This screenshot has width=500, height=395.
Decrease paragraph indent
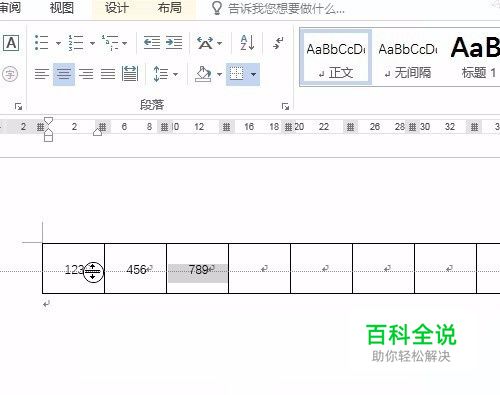pyautogui.click(x=152, y=43)
